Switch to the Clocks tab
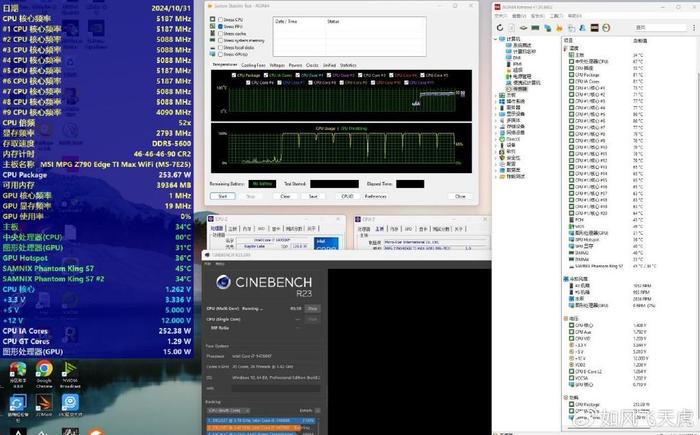Image resolution: width=700 pixels, height=435 pixels. (312, 65)
